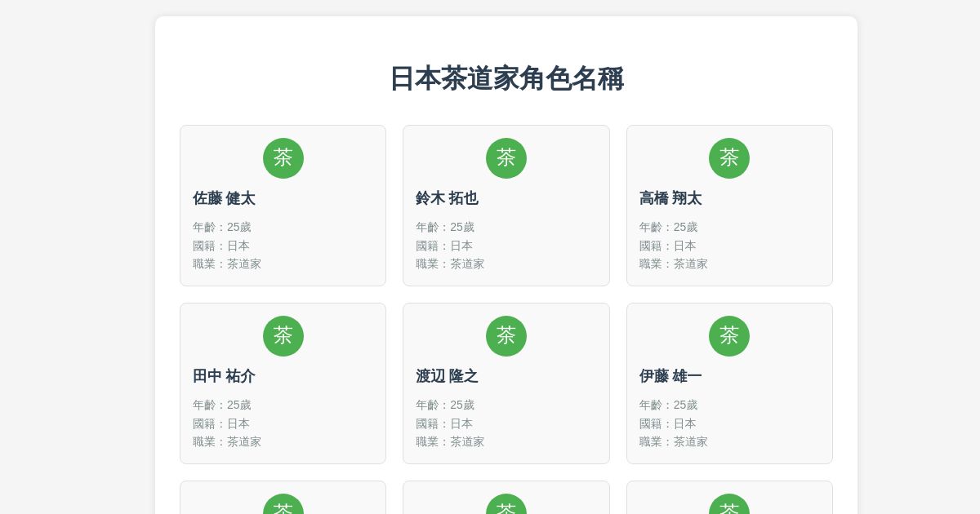This screenshot has height=514, width=980.
Task: Click the partially visible 茶 icon below 伊藤 雄一's card
Action: coord(728,506)
